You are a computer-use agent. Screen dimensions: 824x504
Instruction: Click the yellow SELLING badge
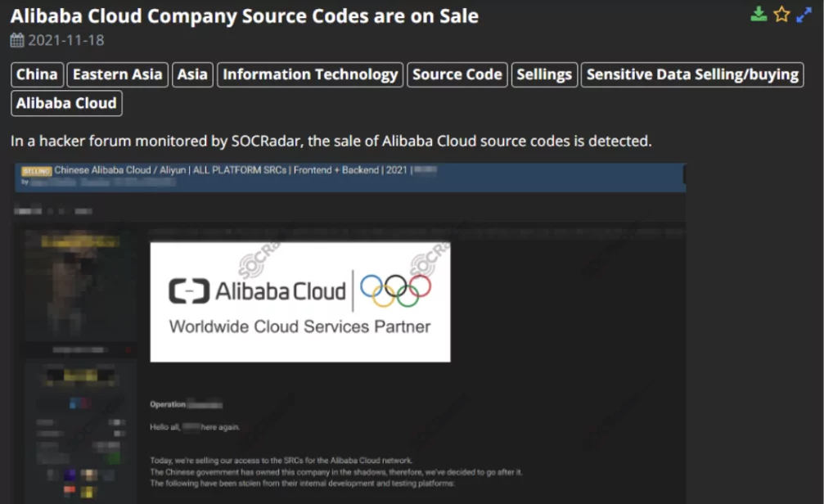pyautogui.click(x=36, y=171)
